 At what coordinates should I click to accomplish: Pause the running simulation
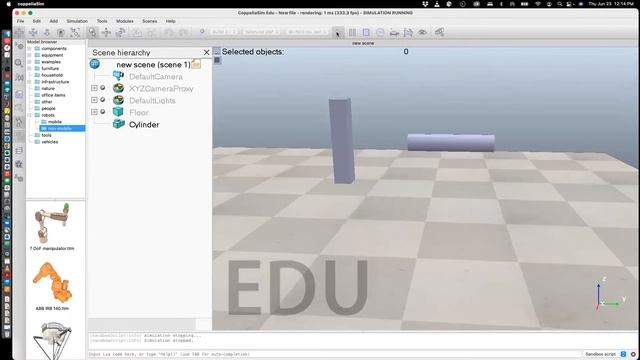click(352, 32)
